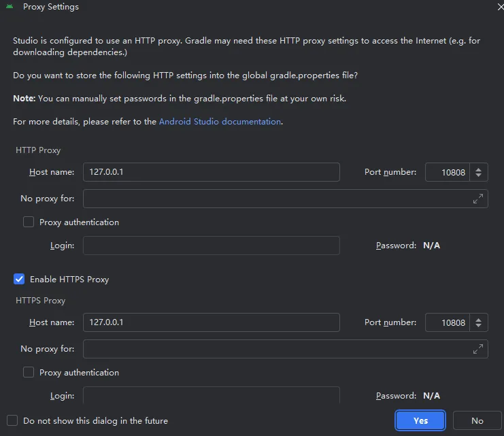Open the Android Studio documentation link

[x=220, y=121]
